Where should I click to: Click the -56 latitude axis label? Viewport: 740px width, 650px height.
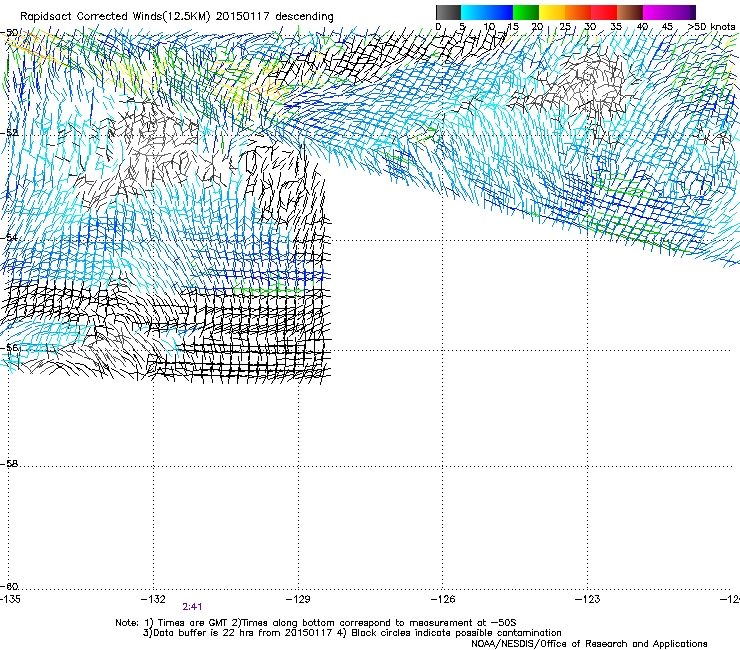(9, 348)
